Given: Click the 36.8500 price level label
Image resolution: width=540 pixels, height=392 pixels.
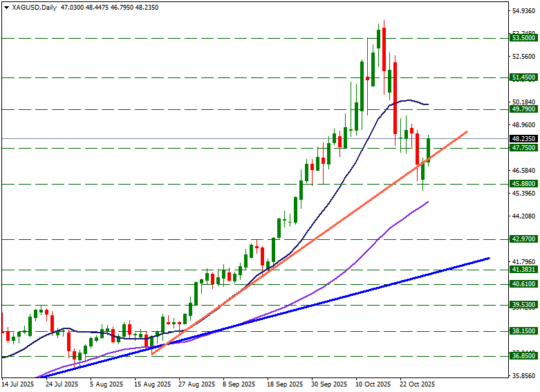Looking at the screenshot, I should click(x=523, y=356).
